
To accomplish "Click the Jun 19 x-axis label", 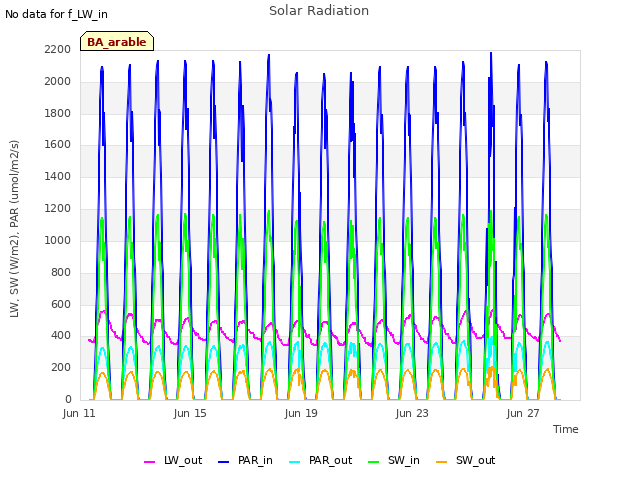I will (301, 413).
